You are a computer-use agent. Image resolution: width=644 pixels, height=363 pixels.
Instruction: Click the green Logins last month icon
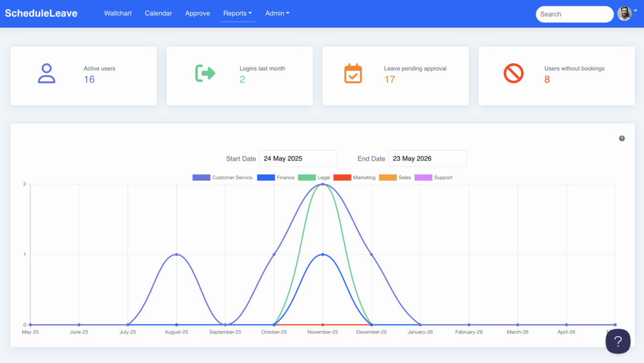click(205, 74)
